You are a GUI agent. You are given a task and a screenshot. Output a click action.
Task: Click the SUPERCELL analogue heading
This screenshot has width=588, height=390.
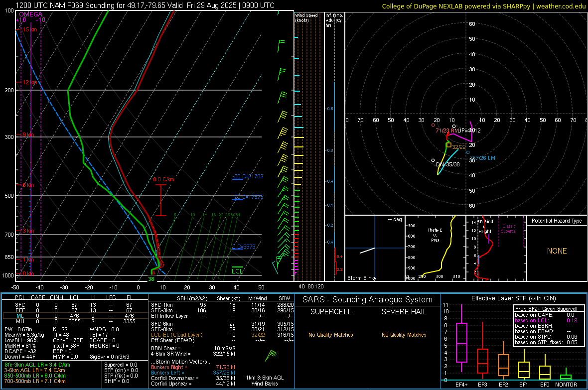(331, 312)
